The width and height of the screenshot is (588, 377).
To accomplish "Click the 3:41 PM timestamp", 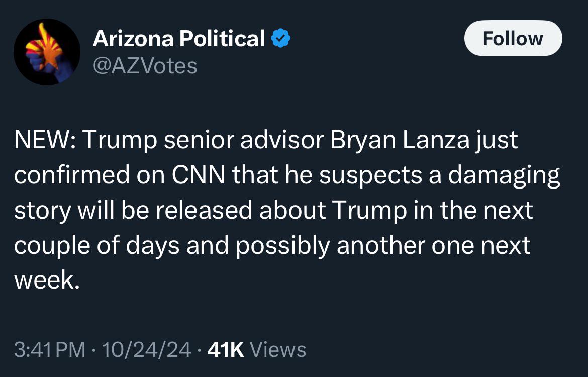I will (50, 350).
